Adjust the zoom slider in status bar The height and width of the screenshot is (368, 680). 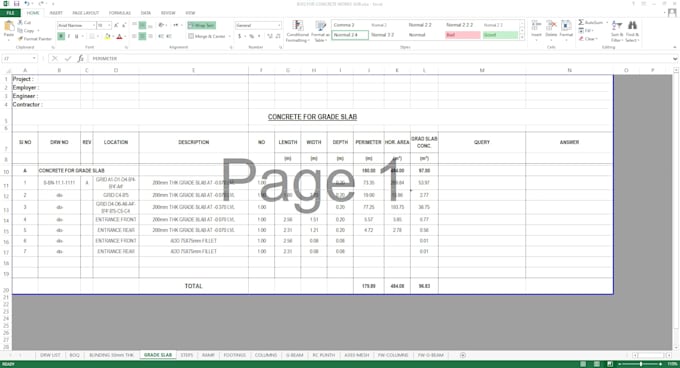(641, 364)
